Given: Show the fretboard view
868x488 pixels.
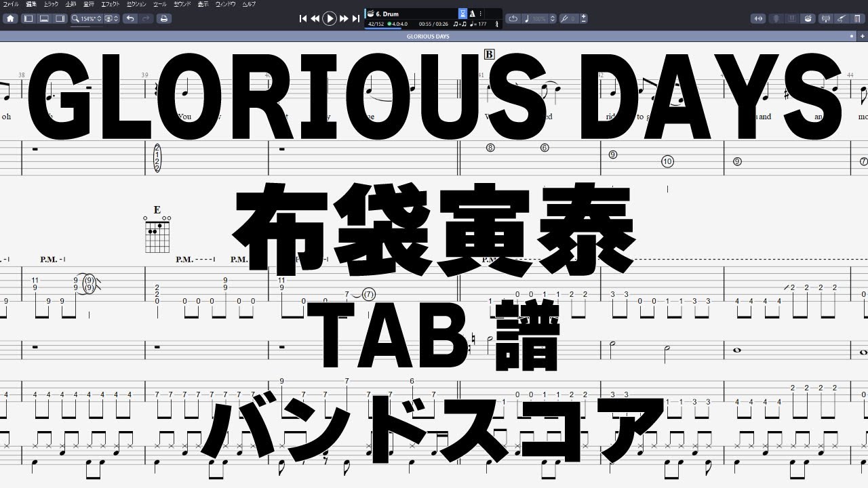Looking at the screenshot, I should click(x=776, y=18).
